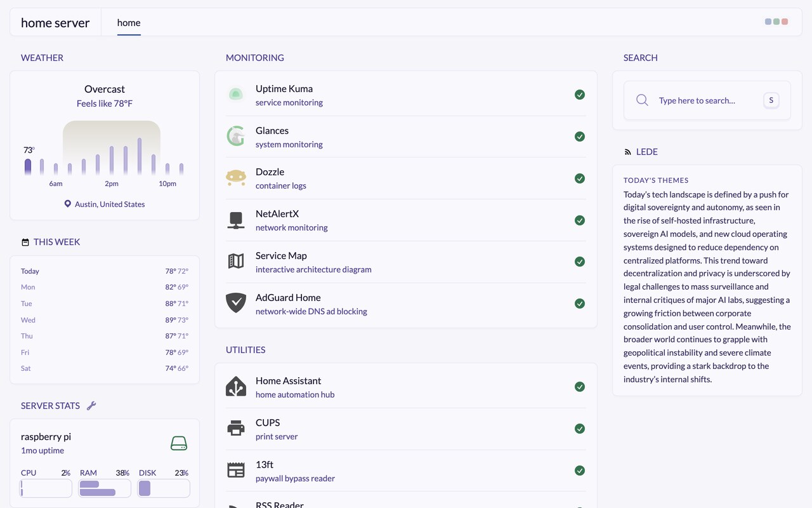Click the RAM usage bar

(x=105, y=488)
